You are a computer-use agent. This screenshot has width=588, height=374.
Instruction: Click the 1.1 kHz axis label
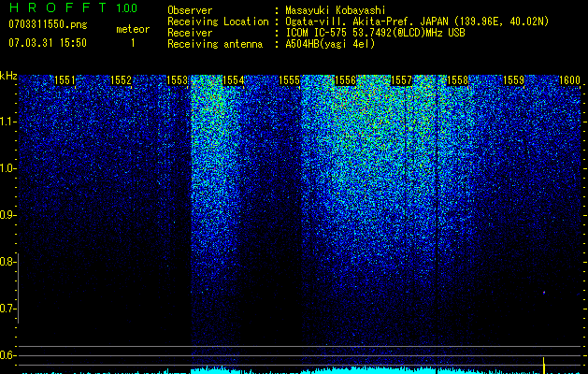(x=7, y=122)
